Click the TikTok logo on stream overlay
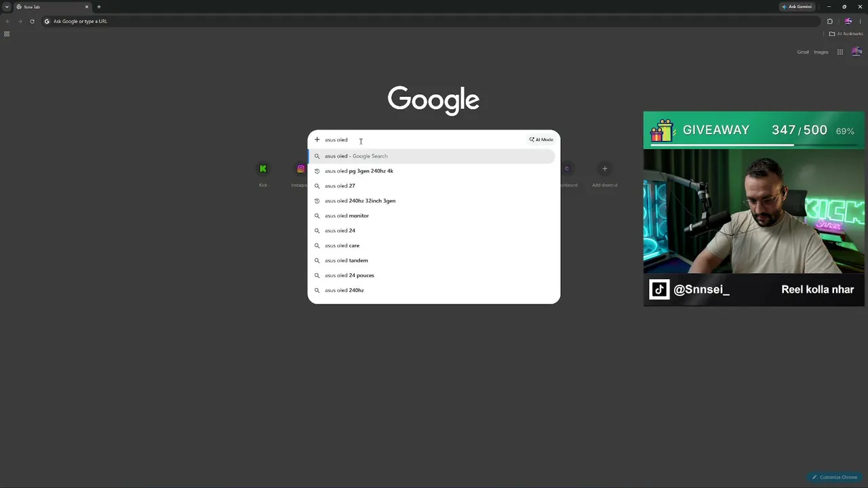 click(x=659, y=289)
